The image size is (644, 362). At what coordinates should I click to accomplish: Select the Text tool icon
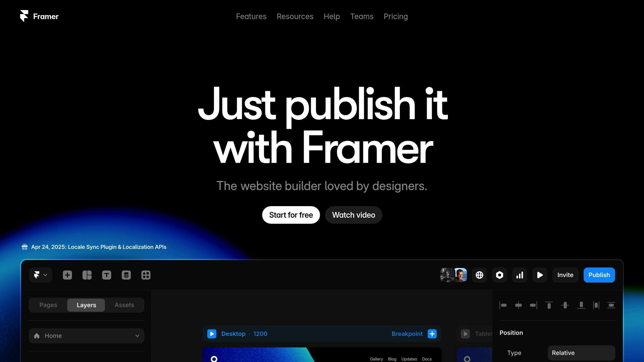[x=107, y=275]
